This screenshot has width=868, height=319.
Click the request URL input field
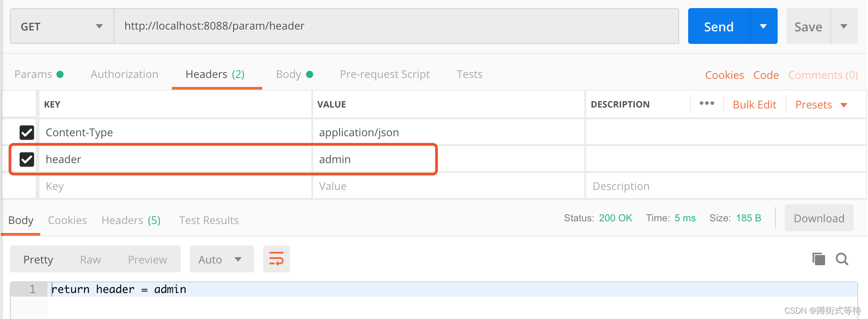click(396, 26)
